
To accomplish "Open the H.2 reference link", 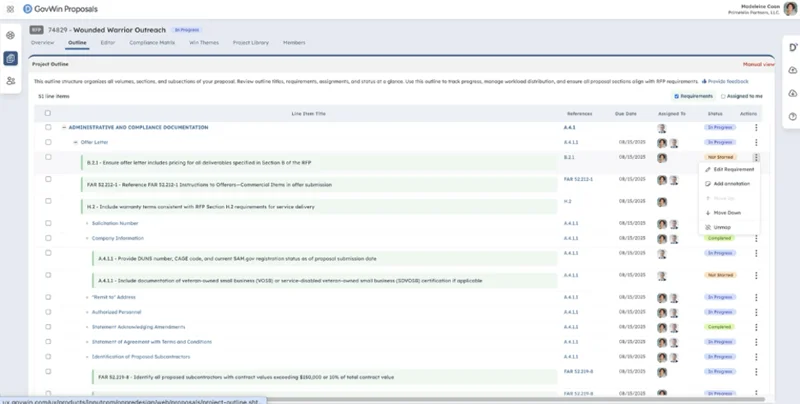I will pyautogui.click(x=567, y=201).
